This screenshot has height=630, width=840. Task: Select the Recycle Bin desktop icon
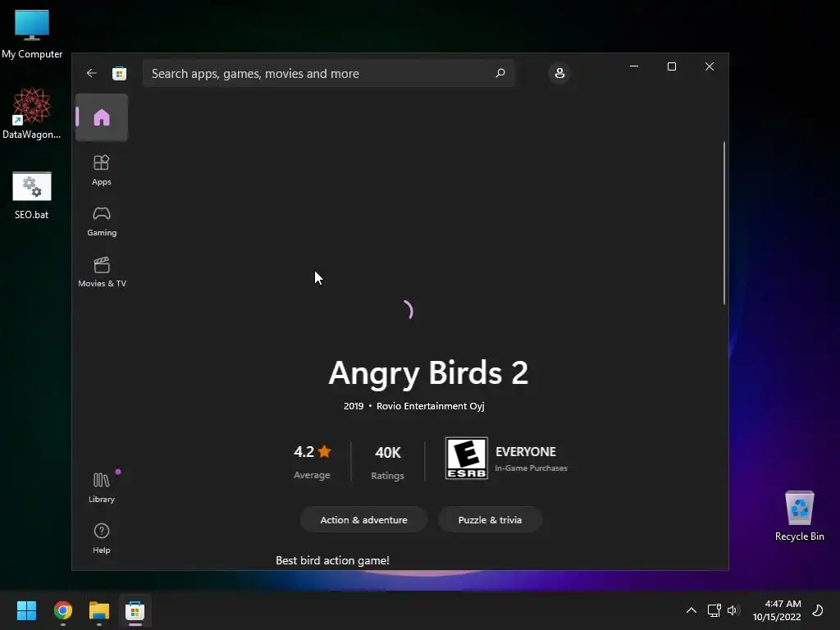click(x=799, y=517)
